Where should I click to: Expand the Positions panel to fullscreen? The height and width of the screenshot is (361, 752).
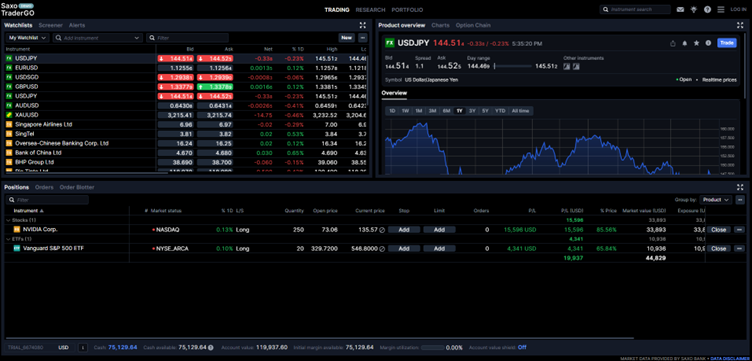(x=740, y=187)
